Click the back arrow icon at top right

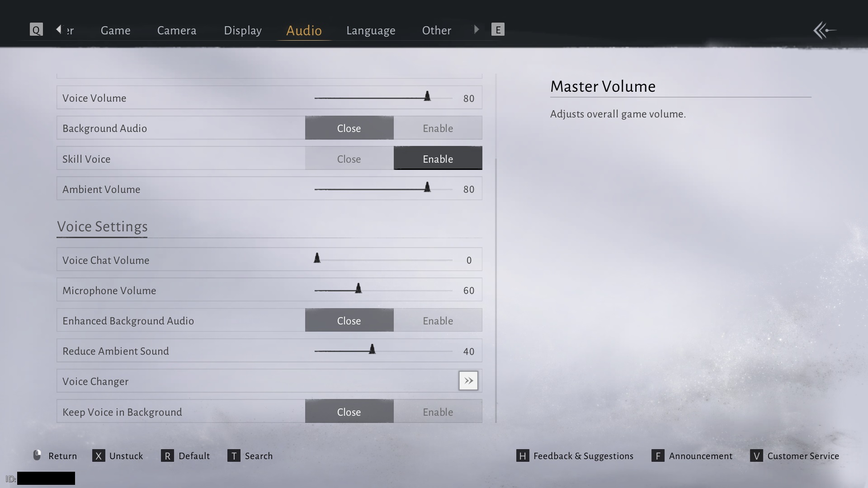[825, 31]
